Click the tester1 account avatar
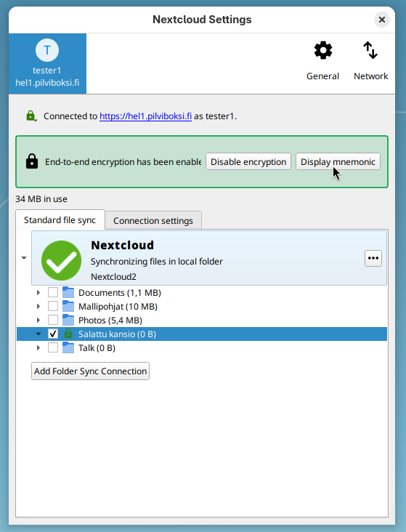 click(x=47, y=50)
